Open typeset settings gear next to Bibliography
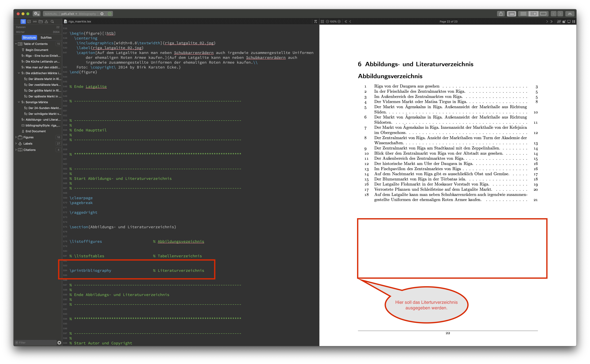Image resolution: width=590 pixels, height=364 pixels. coord(102,14)
